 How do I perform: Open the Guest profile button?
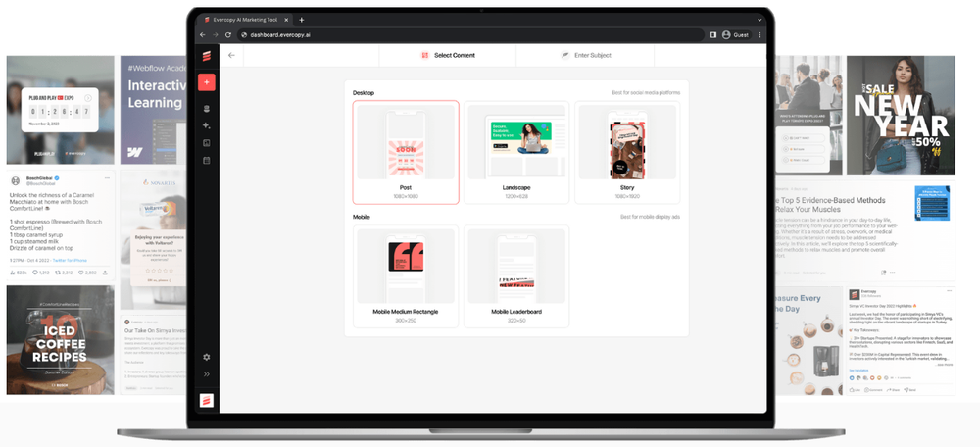tap(736, 35)
